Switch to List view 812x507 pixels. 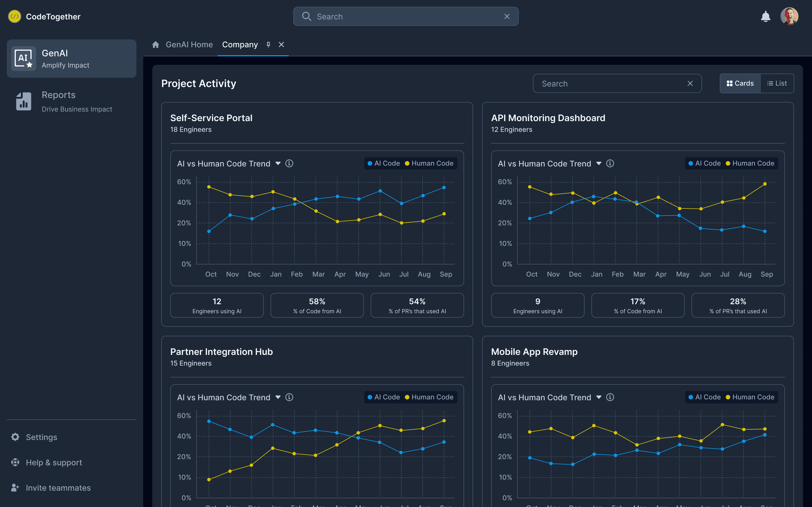(x=777, y=83)
